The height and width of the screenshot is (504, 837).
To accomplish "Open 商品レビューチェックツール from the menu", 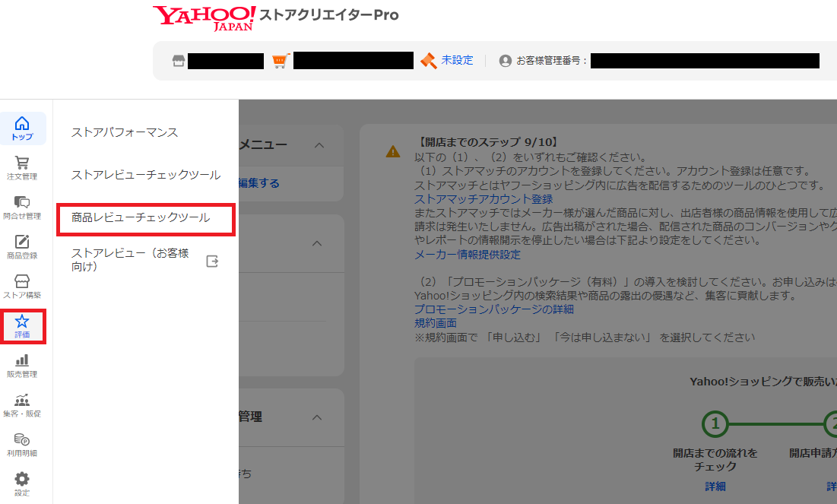I will click(x=141, y=218).
